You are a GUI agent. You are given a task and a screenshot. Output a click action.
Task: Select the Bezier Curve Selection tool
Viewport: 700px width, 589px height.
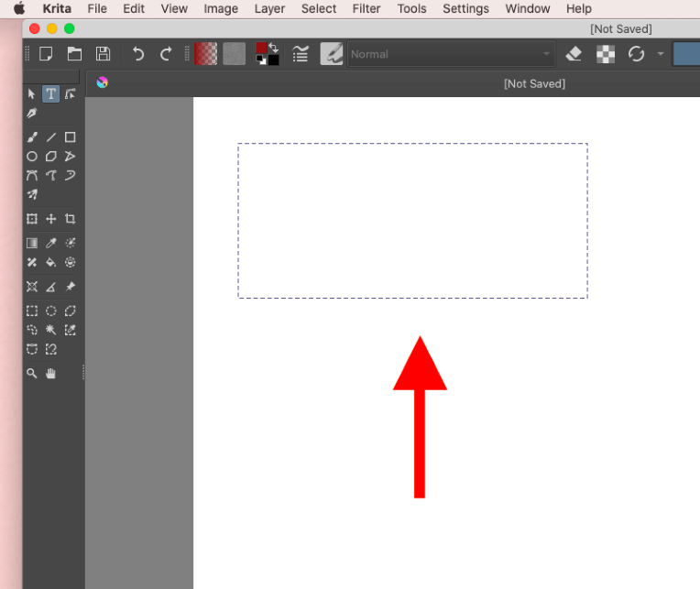coord(32,349)
